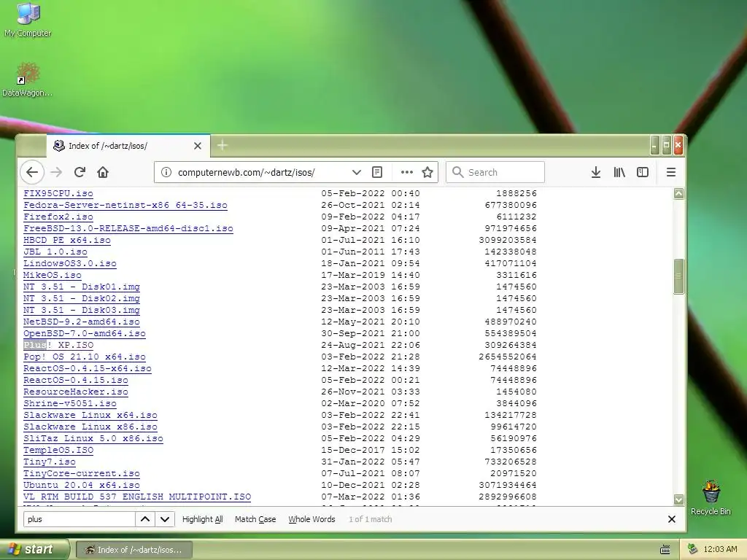Click the find bar text field
747x560 pixels.
[x=80, y=519]
